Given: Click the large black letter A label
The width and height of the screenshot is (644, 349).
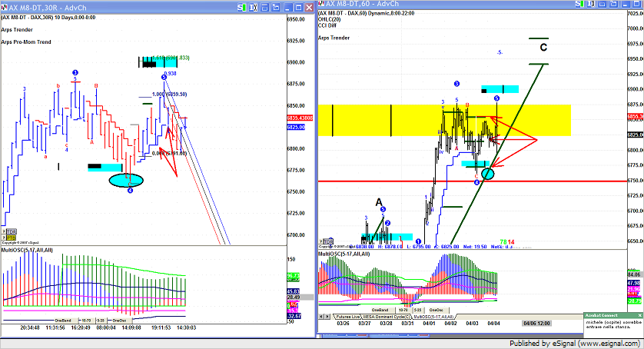Looking at the screenshot, I should (379, 202).
